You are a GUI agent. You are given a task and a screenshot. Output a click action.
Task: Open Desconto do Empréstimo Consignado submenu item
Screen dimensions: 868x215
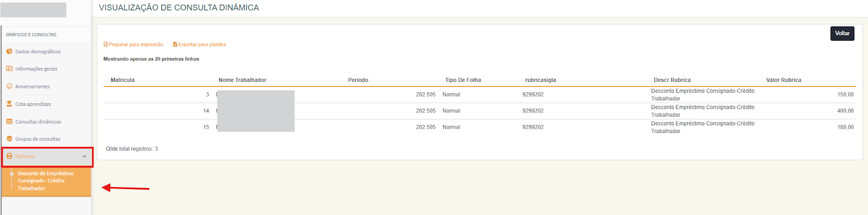pos(46,181)
